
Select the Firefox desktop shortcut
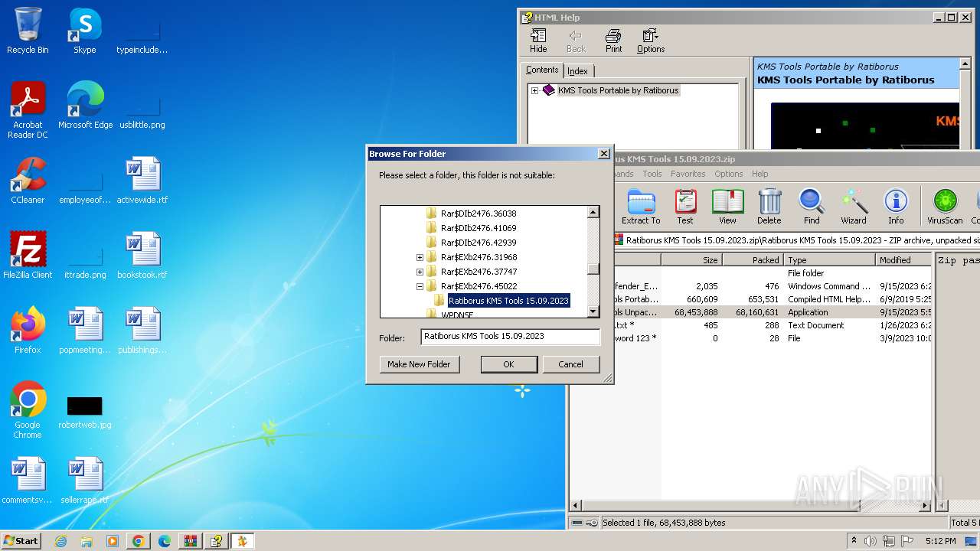point(28,331)
